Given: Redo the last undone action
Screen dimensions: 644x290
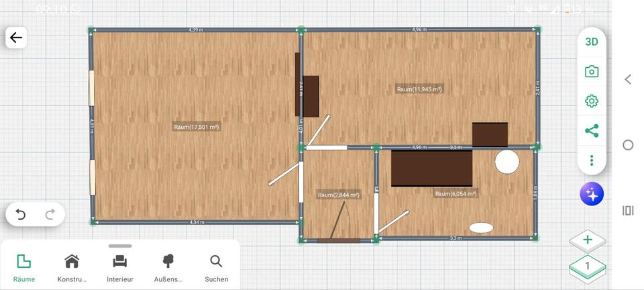Looking at the screenshot, I should coord(50,215).
